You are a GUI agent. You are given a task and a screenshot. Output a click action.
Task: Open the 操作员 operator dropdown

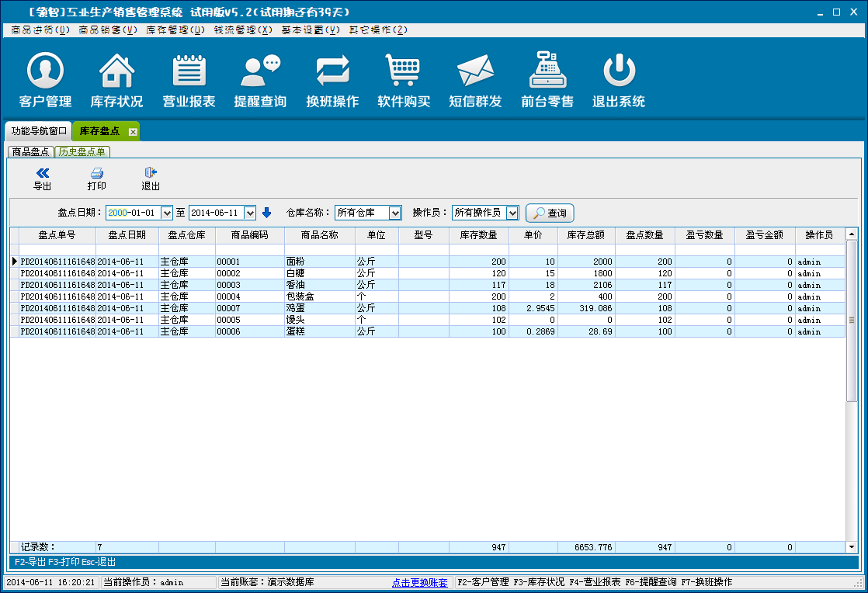coord(512,213)
